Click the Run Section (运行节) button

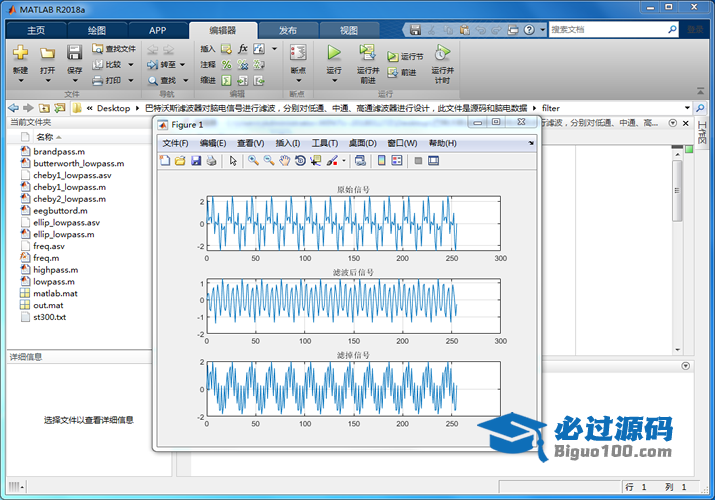pyautogui.click(x=405, y=56)
